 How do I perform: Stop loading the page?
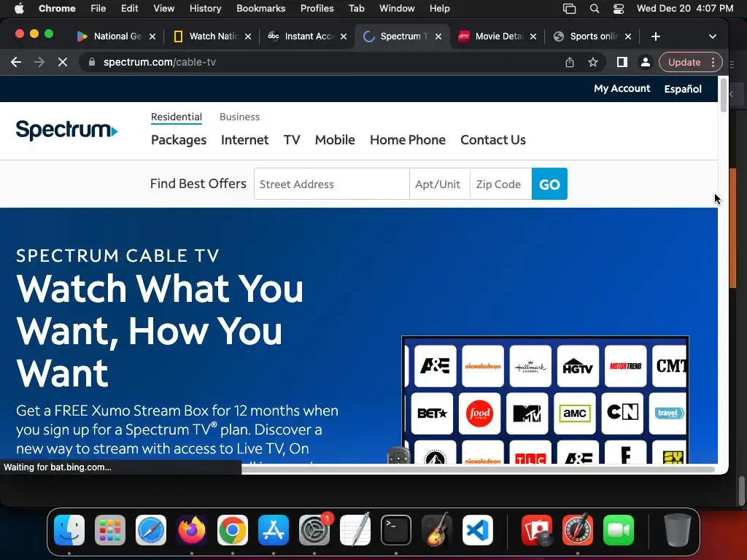63,62
